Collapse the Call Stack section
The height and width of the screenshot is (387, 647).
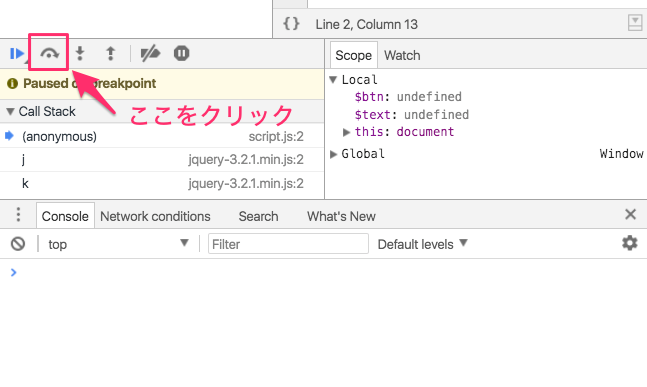click(11, 111)
